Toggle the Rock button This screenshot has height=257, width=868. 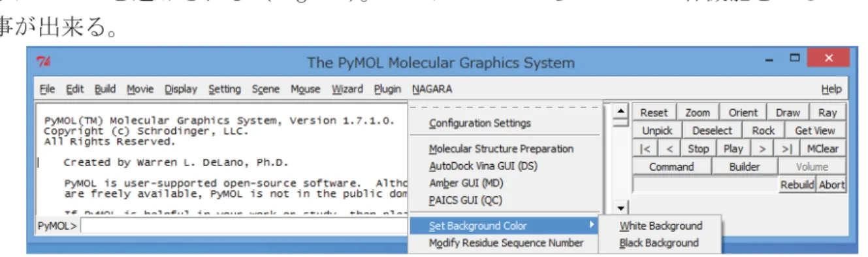[x=763, y=131]
